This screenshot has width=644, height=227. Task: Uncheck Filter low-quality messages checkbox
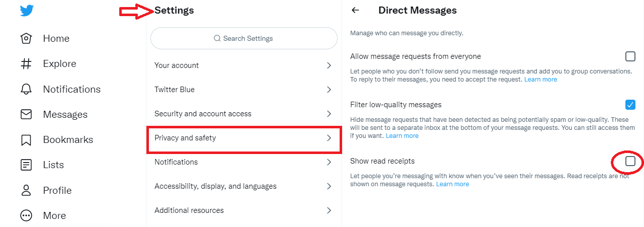point(630,105)
